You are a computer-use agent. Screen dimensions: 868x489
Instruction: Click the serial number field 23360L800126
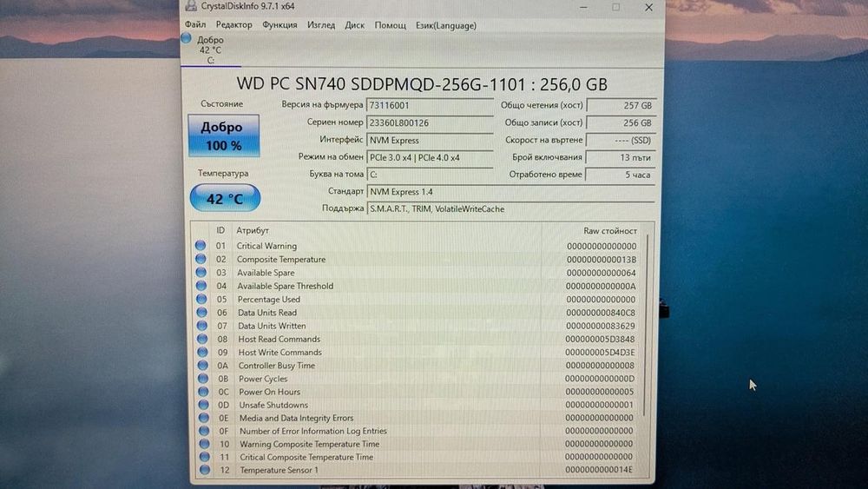(430, 122)
